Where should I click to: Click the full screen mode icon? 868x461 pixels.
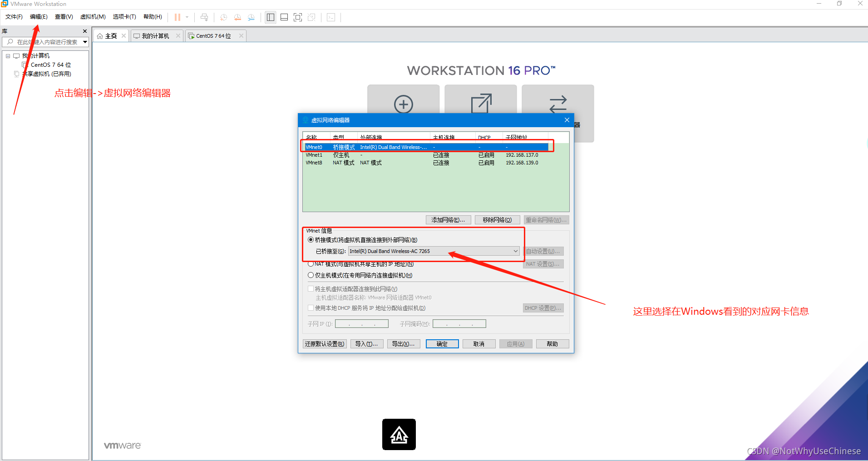(x=298, y=17)
